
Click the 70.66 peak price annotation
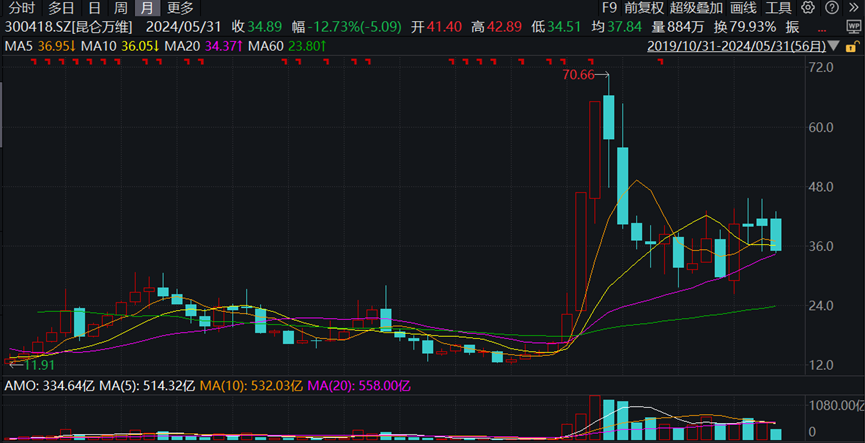click(x=579, y=75)
